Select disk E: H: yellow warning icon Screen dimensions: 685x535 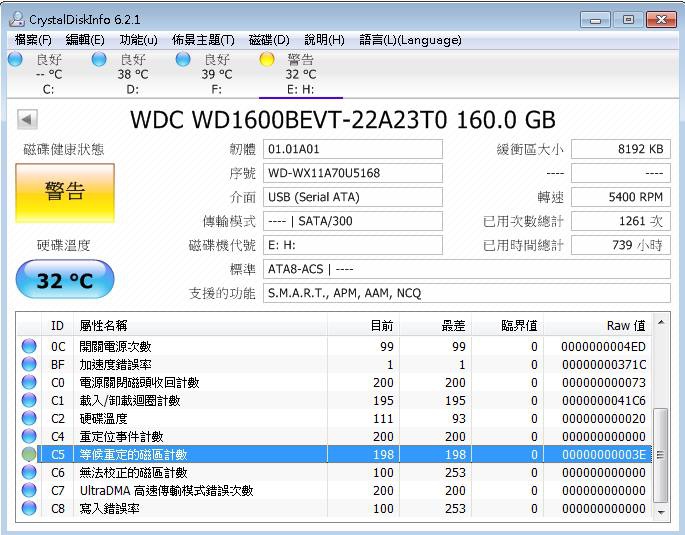tap(267, 59)
